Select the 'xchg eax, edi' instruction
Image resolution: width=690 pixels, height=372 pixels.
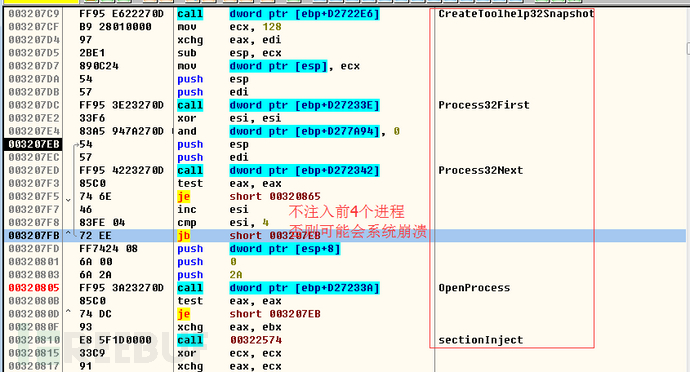click(229, 40)
